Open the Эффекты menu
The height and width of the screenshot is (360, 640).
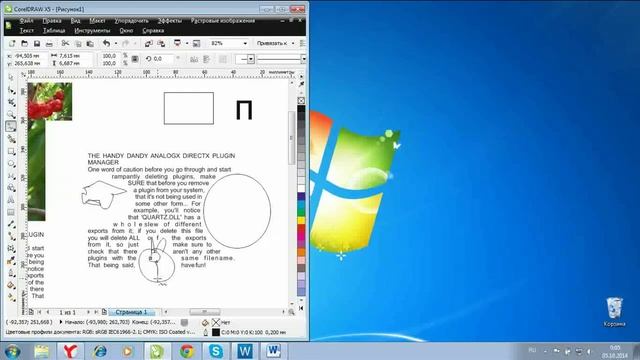pyautogui.click(x=170, y=20)
